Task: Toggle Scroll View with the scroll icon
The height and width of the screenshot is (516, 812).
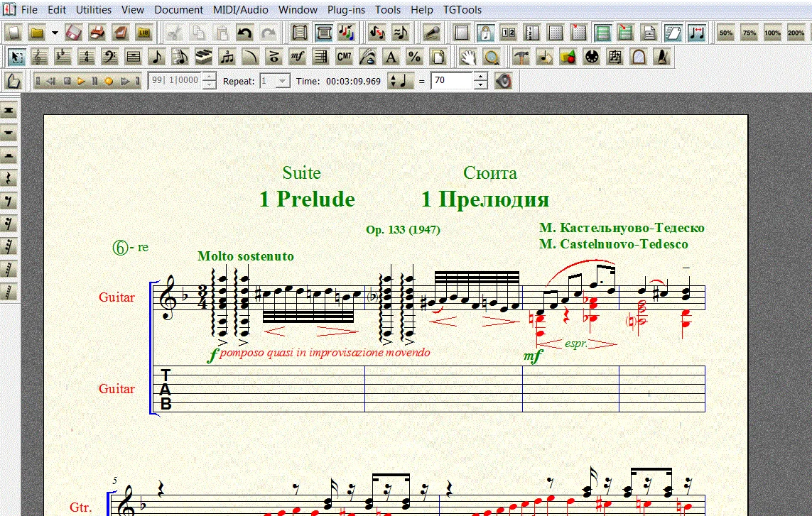Action: pyautogui.click(x=300, y=33)
